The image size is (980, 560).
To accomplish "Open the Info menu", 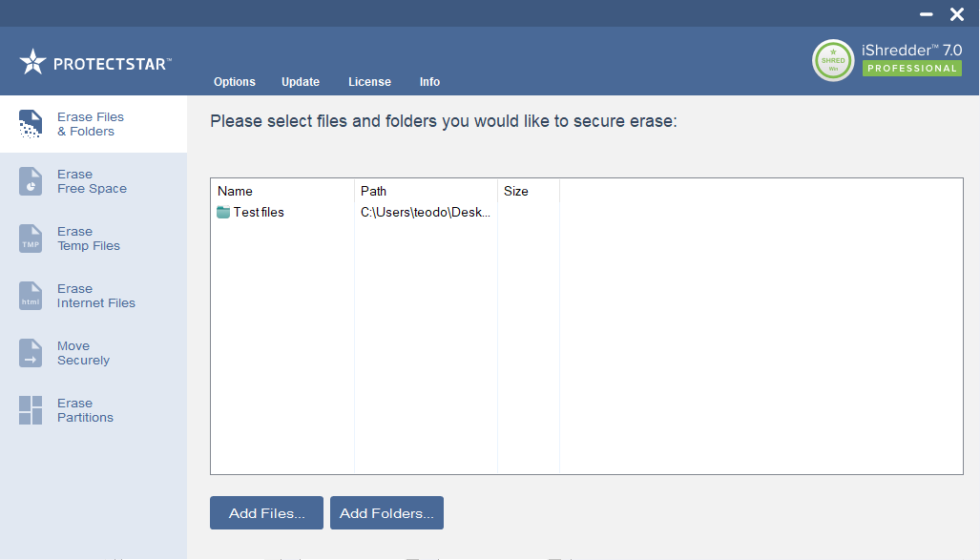I will pos(429,82).
